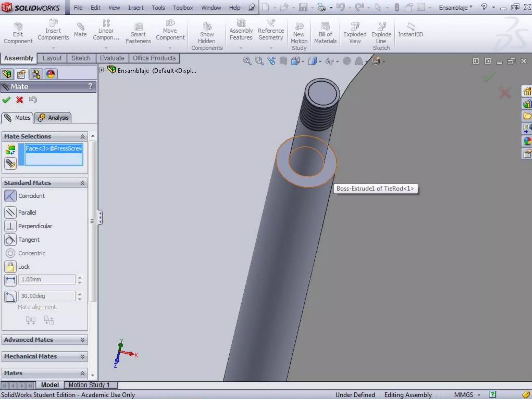The width and height of the screenshot is (532, 399).
Task: Toggle the Concentric mate option
Action: [x=10, y=253]
